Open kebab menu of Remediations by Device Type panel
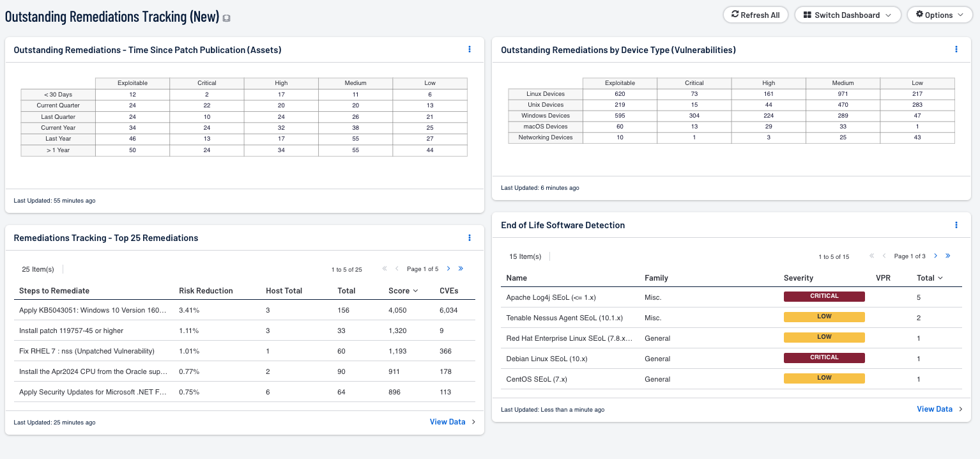Screen dimensions: 980x459 tap(956, 49)
